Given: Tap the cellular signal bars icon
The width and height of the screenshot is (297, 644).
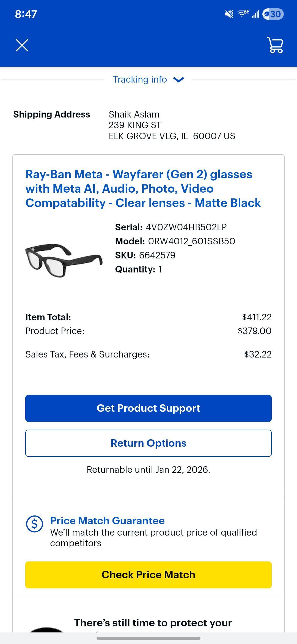Looking at the screenshot, I should [x=255, y=14].
